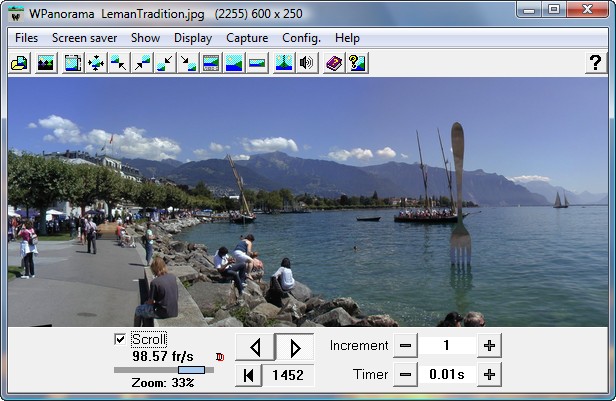Click the sound speaker toolbar icon

[307, 63]
